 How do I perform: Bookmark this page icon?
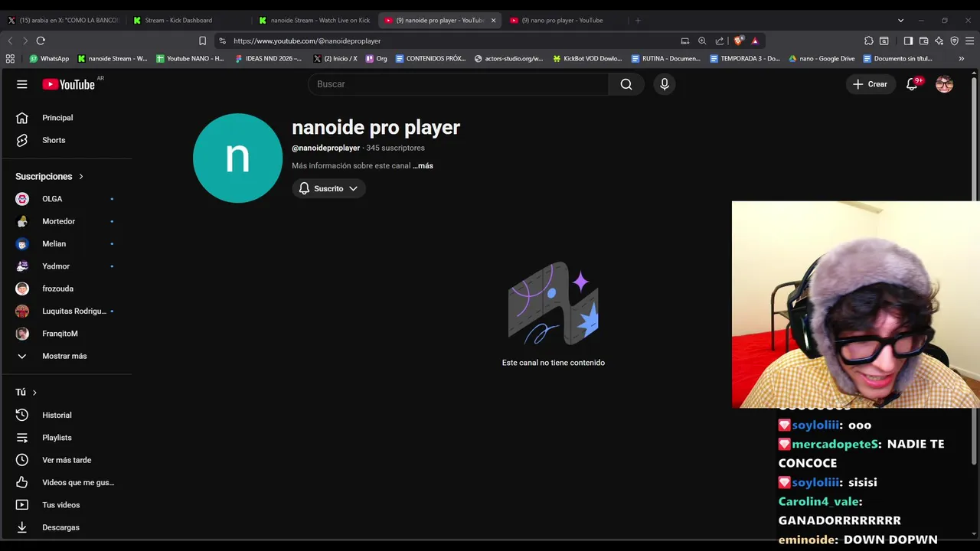click(x=203, y=41)
